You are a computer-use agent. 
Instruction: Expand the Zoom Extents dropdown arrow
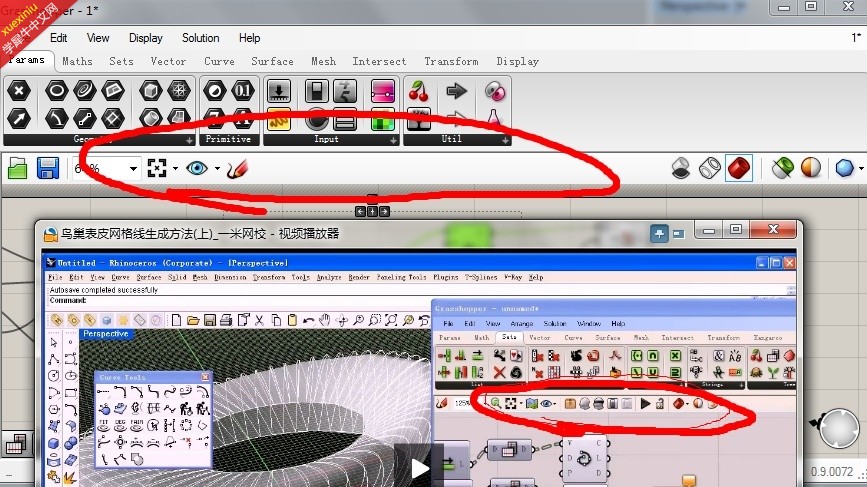[x=175, y=168]
